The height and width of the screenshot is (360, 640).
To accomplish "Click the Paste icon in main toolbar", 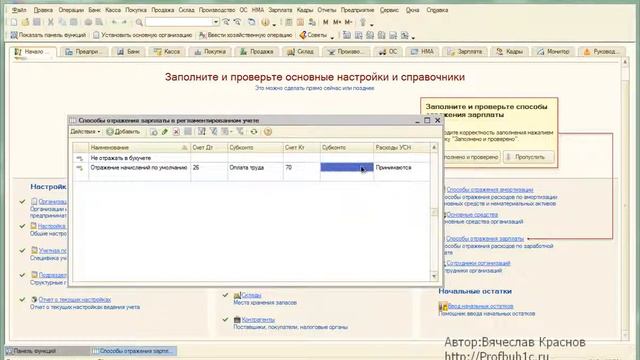I will pyautogui.click(x=73, y=22).
